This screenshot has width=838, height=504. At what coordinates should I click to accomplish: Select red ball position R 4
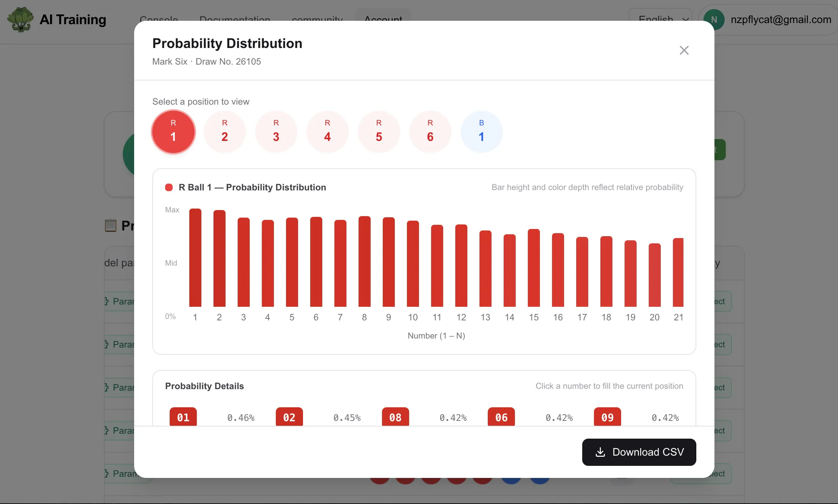click(328, 132)
